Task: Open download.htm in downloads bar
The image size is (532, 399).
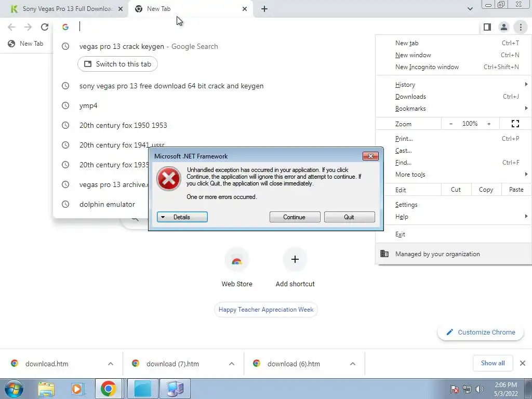Action: point(47,364)
